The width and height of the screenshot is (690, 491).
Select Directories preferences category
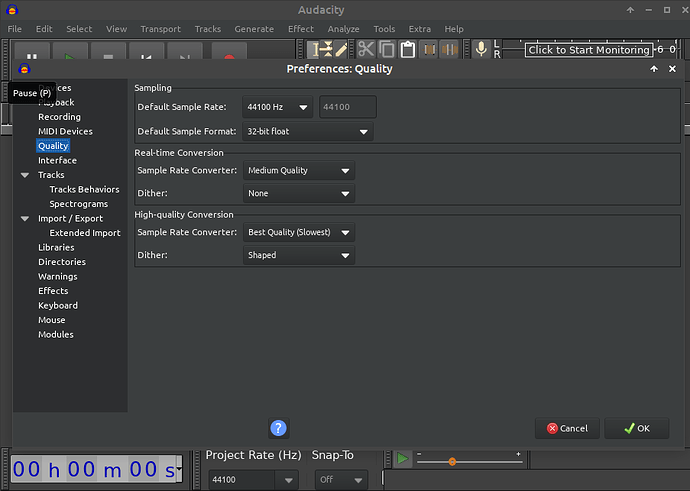[62, 262]
